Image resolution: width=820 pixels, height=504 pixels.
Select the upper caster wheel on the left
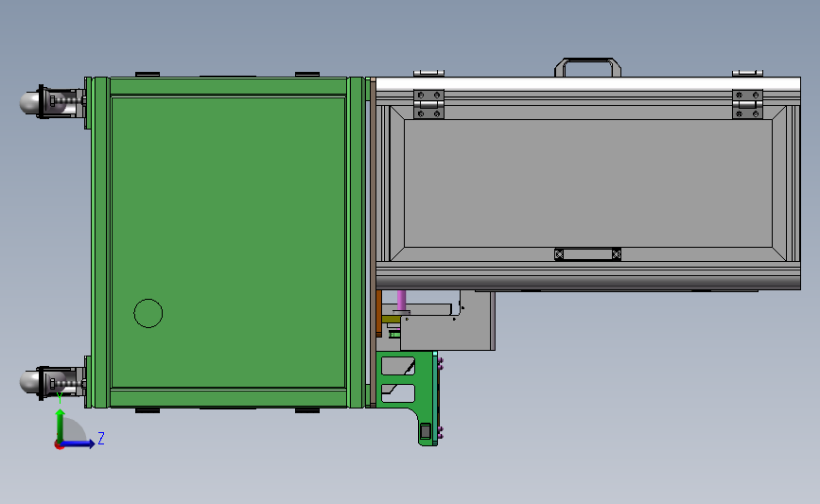(x=53, y=102)
